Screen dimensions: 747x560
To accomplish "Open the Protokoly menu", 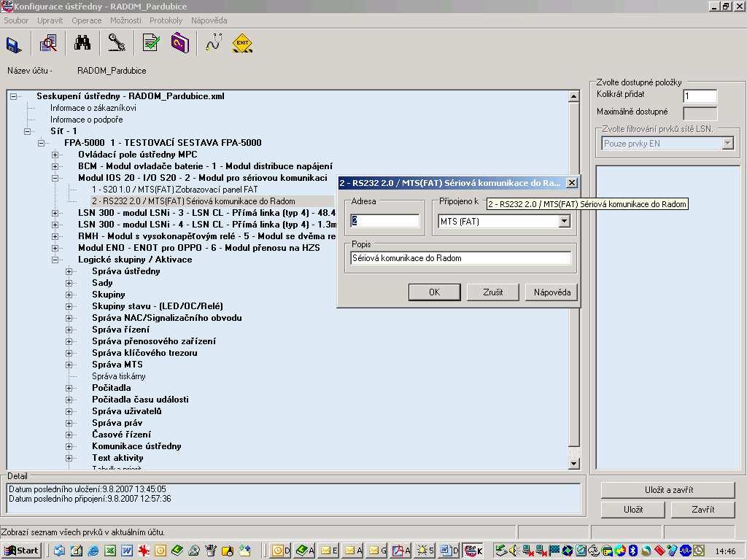I will [166, 20].
